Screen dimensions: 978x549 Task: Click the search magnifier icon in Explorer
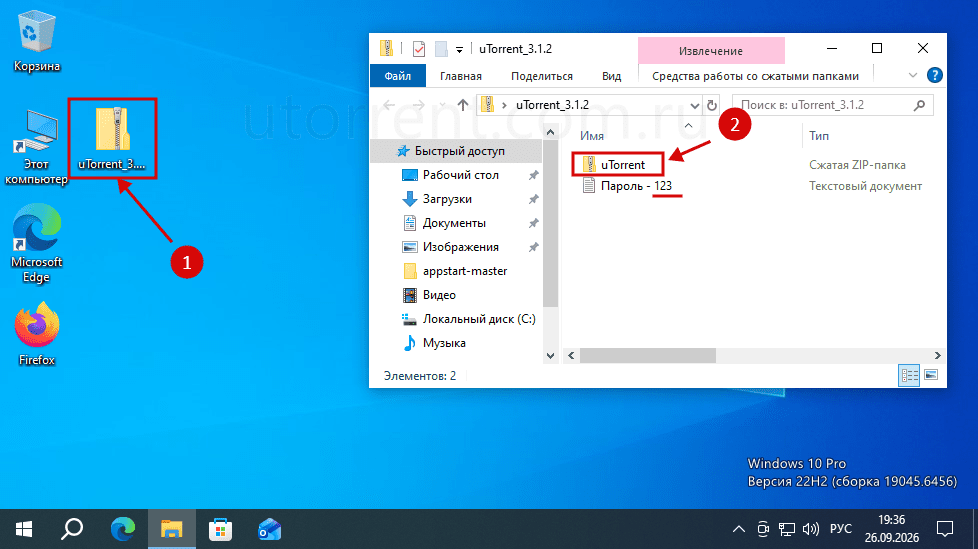(x=919, y=105)
